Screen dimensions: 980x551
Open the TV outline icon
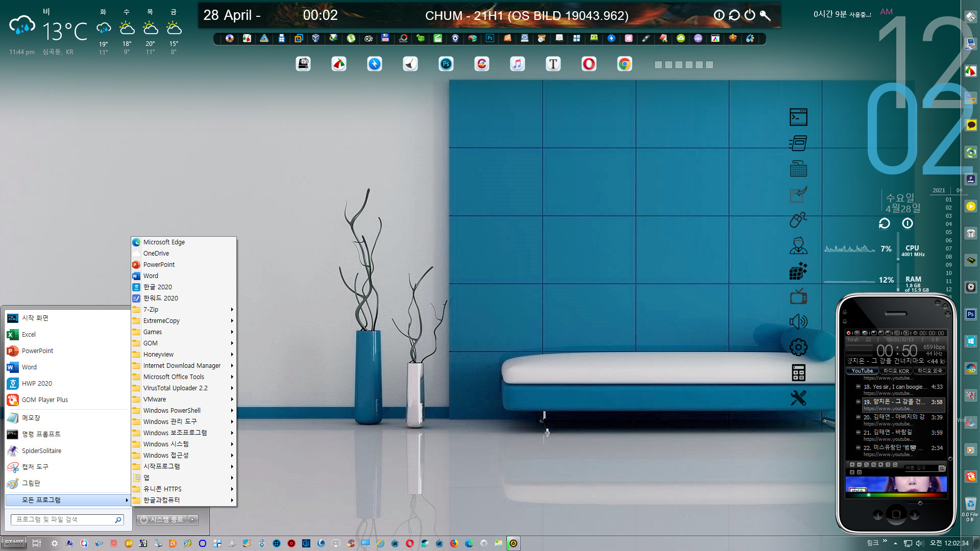click(798, 296)
